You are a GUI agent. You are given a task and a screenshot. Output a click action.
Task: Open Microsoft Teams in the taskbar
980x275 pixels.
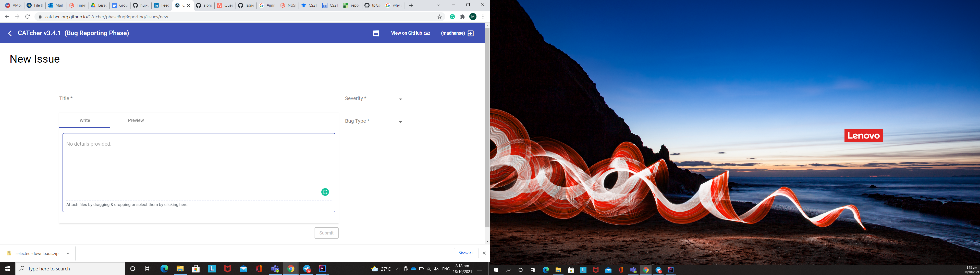[x=275, y=269]
